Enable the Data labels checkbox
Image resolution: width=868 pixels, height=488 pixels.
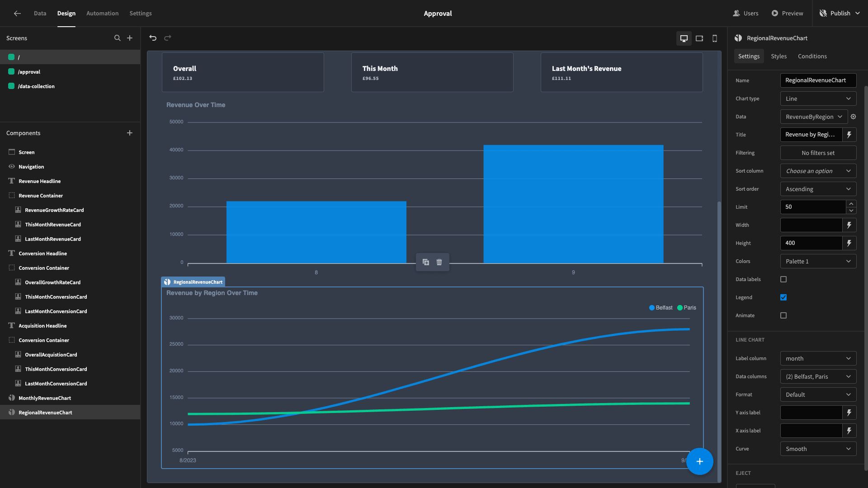(x=783, y=279)
